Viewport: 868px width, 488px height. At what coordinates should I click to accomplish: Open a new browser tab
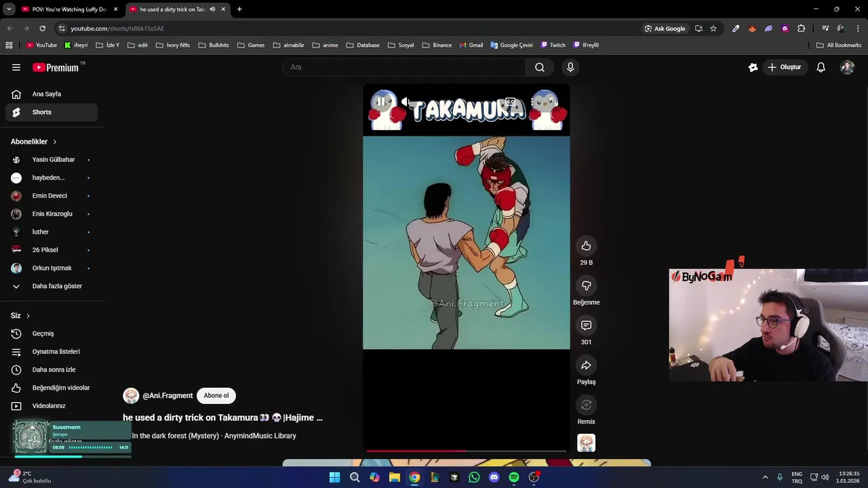pos(239,9)
